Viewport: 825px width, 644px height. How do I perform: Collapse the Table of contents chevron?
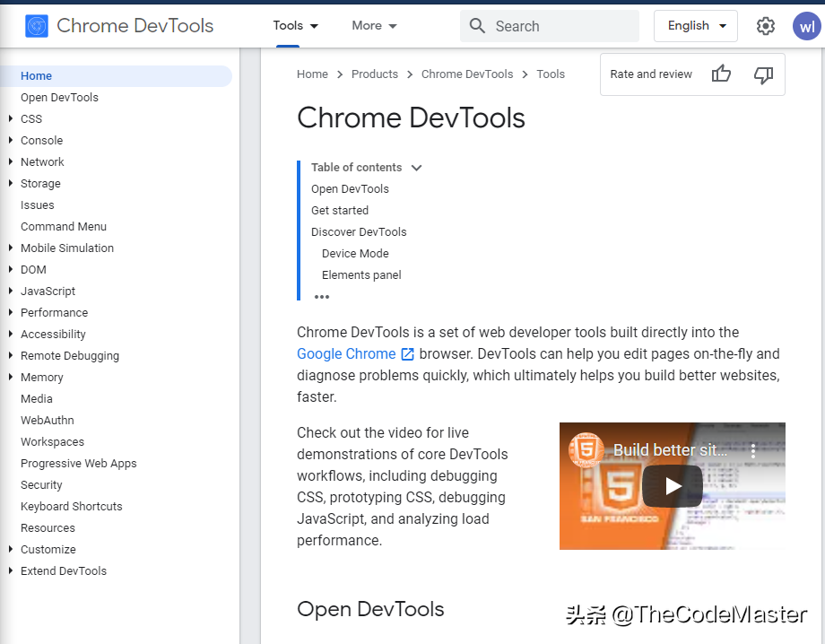click(x=417, y=168)
